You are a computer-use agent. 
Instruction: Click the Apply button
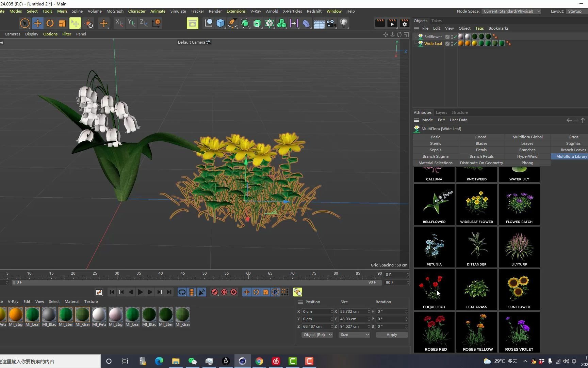pos(392,335)
